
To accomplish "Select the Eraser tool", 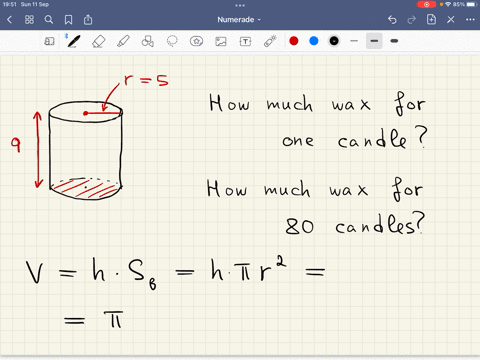I will coord(98,41).
